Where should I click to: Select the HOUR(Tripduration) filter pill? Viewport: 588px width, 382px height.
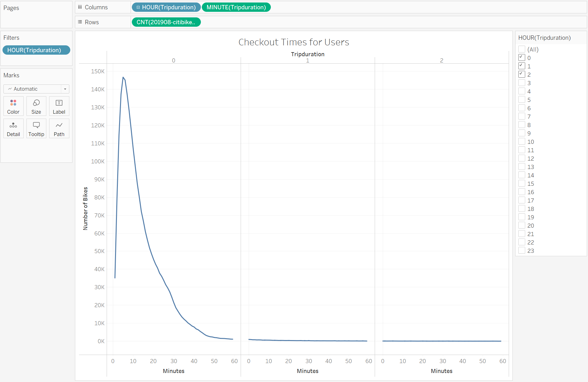pyautogui.click(x=36, y=50)
